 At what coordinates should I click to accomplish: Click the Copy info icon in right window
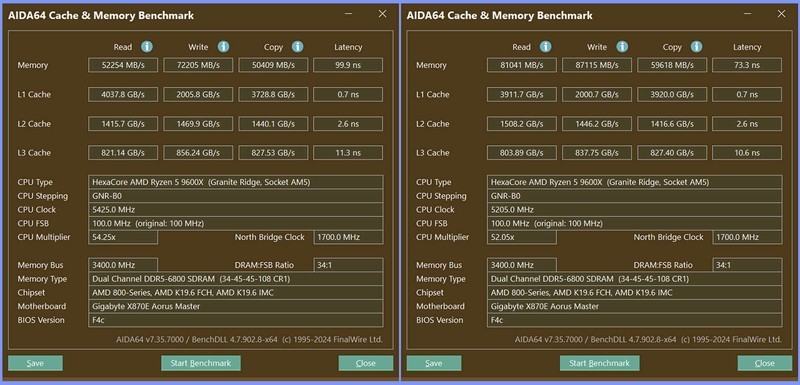pos(697,47)
